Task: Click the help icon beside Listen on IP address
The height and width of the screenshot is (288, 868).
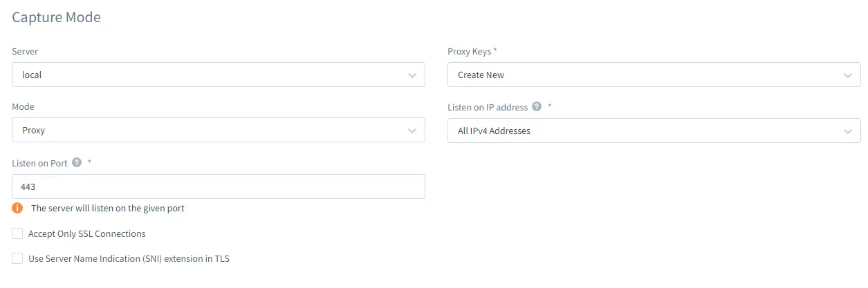Action: point(537,107)
